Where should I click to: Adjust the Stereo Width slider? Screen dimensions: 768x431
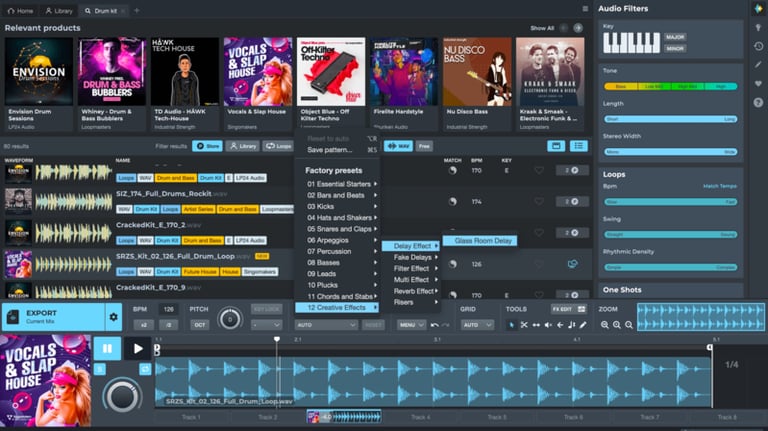(x=671, y=152)
